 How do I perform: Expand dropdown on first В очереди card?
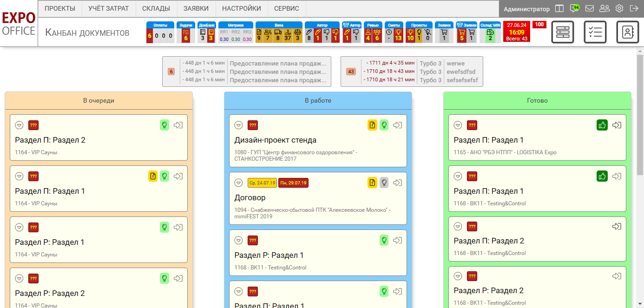pyautogui.click(x=19, y=125)
